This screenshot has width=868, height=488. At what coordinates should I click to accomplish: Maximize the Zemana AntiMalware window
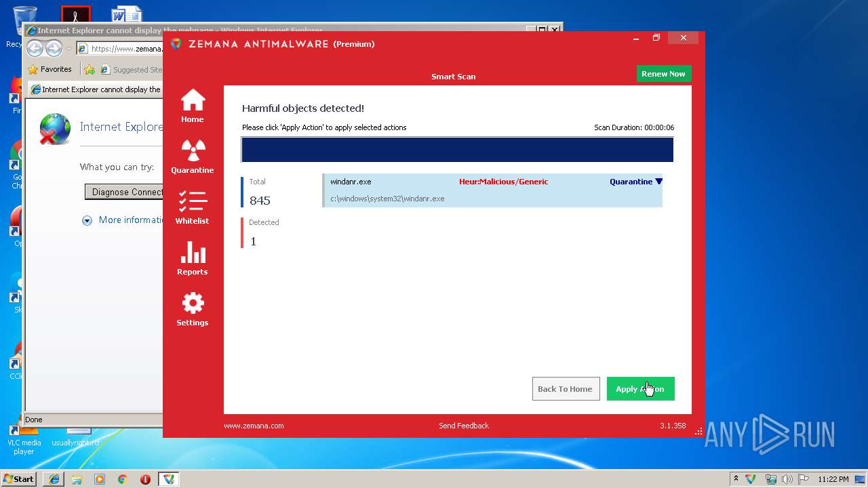coord(656,38)
